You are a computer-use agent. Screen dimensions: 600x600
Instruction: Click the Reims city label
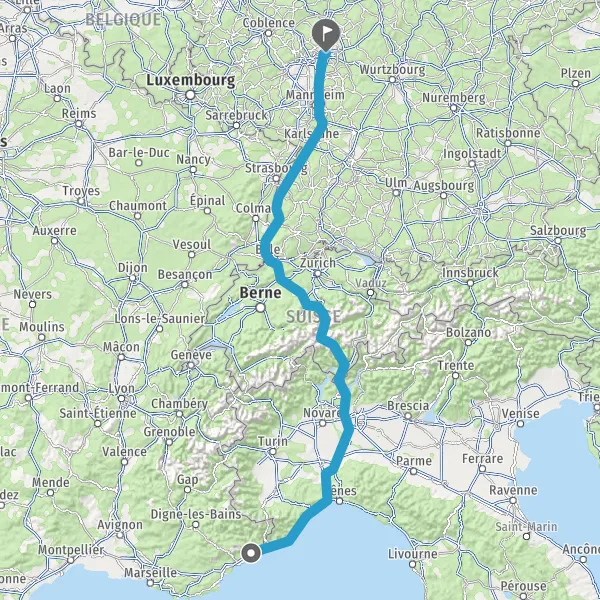79,114
